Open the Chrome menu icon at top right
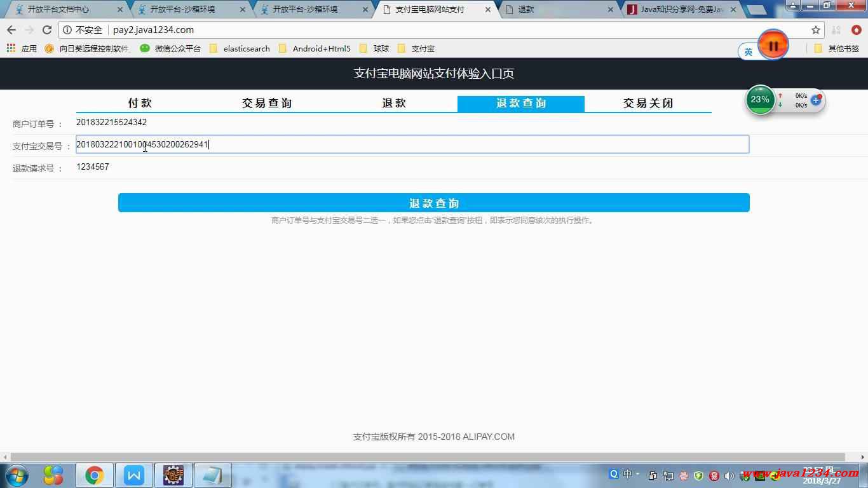 (856, 30)
